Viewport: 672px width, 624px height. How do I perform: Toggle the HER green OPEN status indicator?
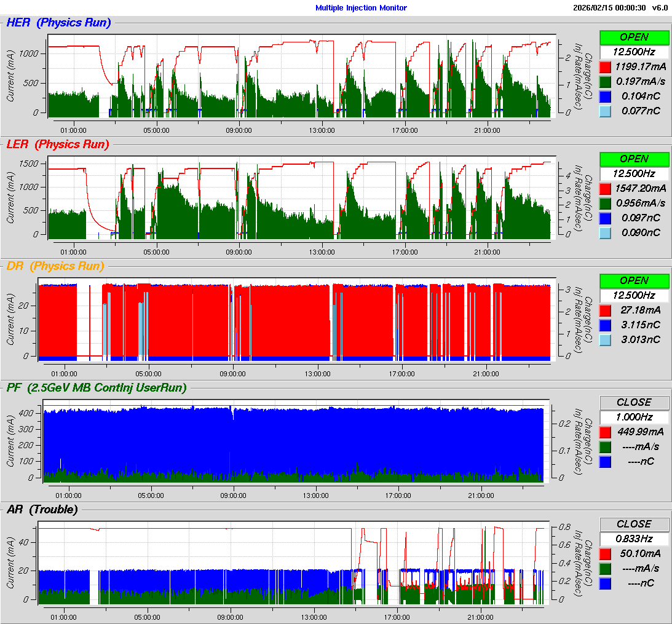click(634, 37)
